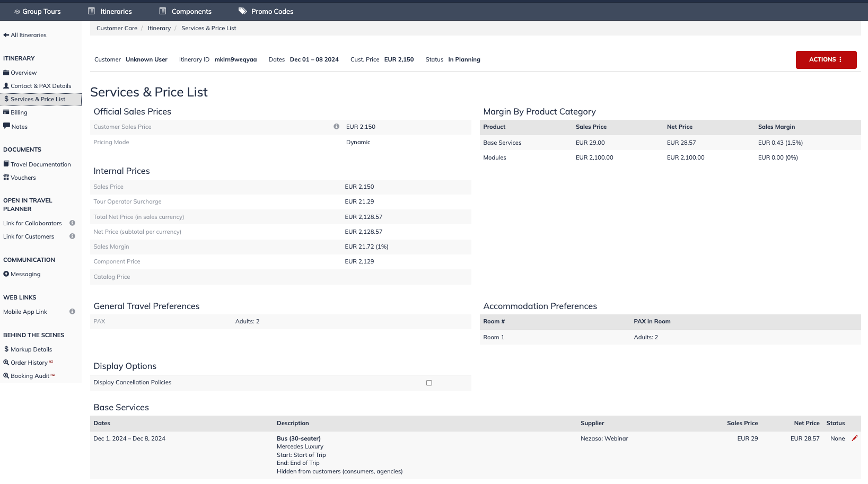The height and width of the screenshot is (484, 868).
Task: Open the Components menu item
Action: 186,11
